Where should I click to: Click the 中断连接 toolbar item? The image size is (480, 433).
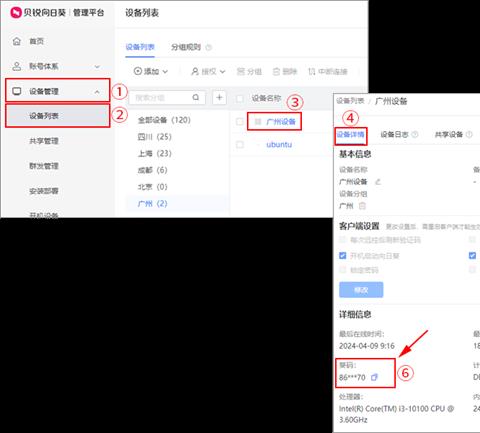tap(328, 72)
